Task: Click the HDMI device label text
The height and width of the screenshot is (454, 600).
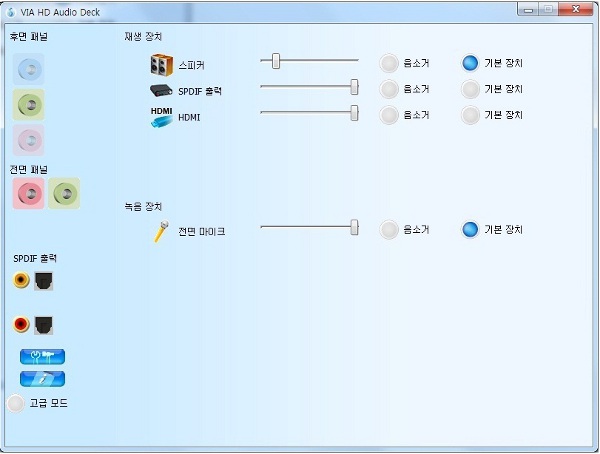Action: [189, 118]
